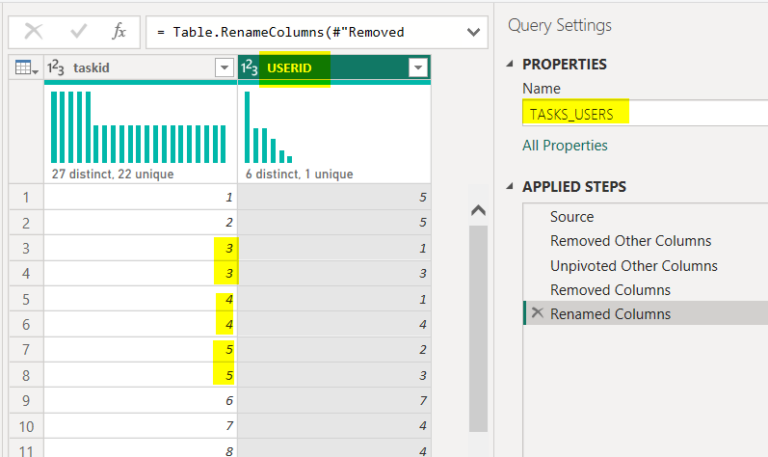The width and height of the screenshot is (768, 457).
Task: Click the vertical scrollbar thumb of the grid
Action: [478, 328]
